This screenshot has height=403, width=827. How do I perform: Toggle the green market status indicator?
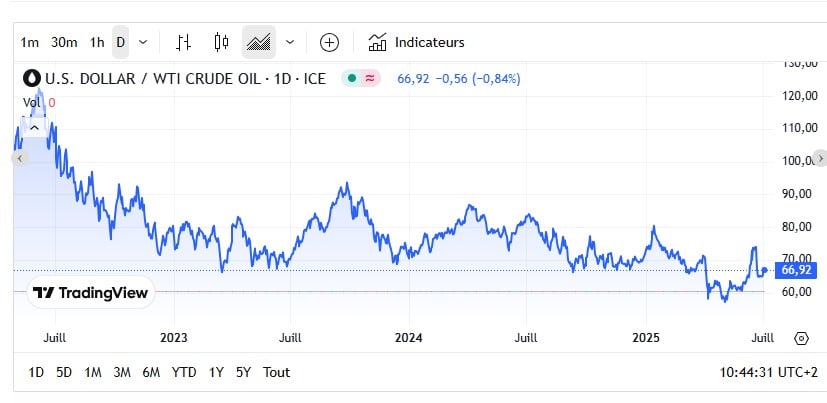pos(351,78)
